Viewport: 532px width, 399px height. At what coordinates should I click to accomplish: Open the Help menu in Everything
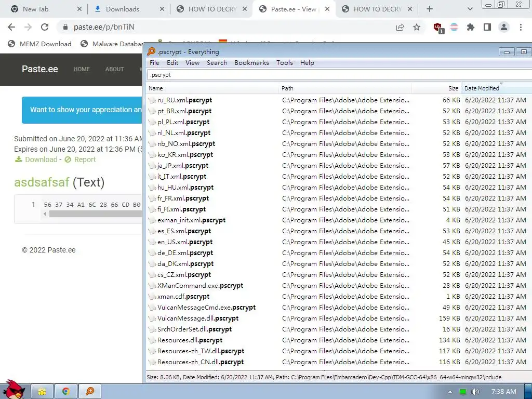(x=307, y=63)
